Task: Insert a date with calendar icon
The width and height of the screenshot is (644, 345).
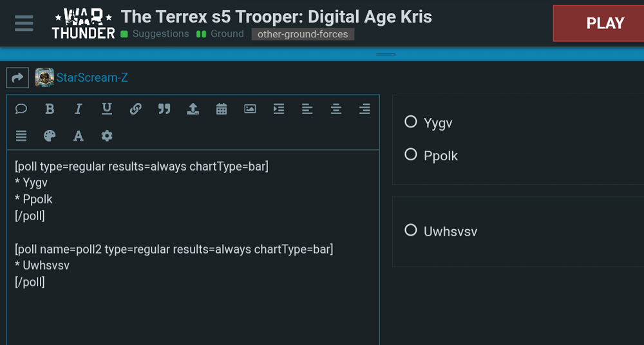Action: (x=222, y=109)
